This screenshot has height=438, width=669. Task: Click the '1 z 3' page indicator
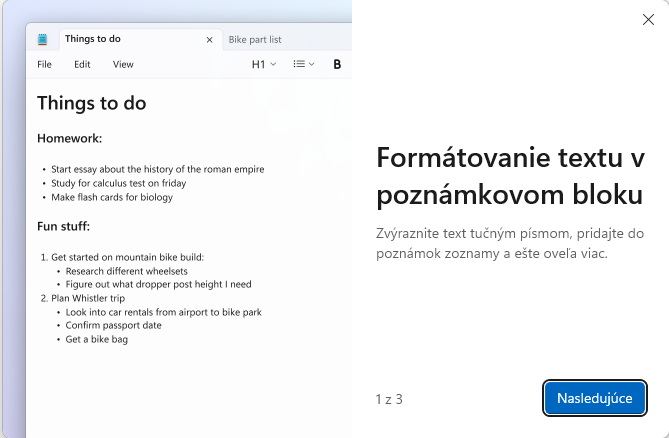point(389,399)
